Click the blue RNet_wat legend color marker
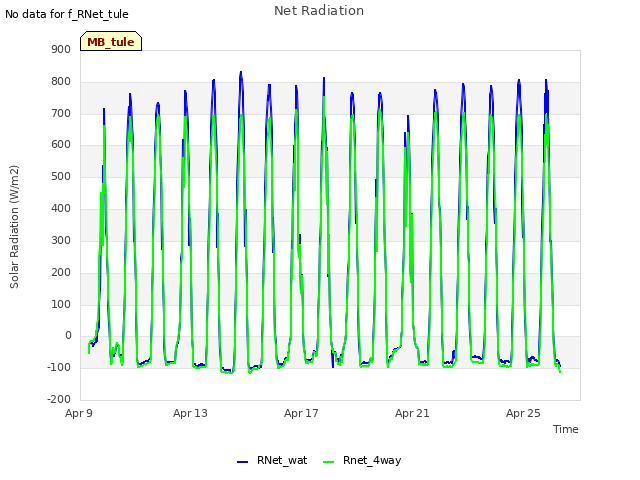 (x=242, y=462)
